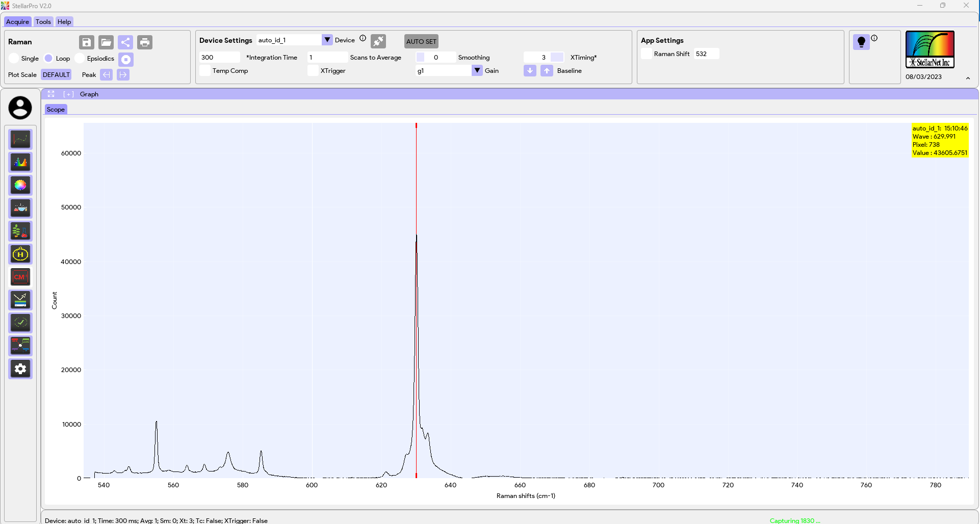Print the spectrum
980x524 pixels.
tap(145, 42)
